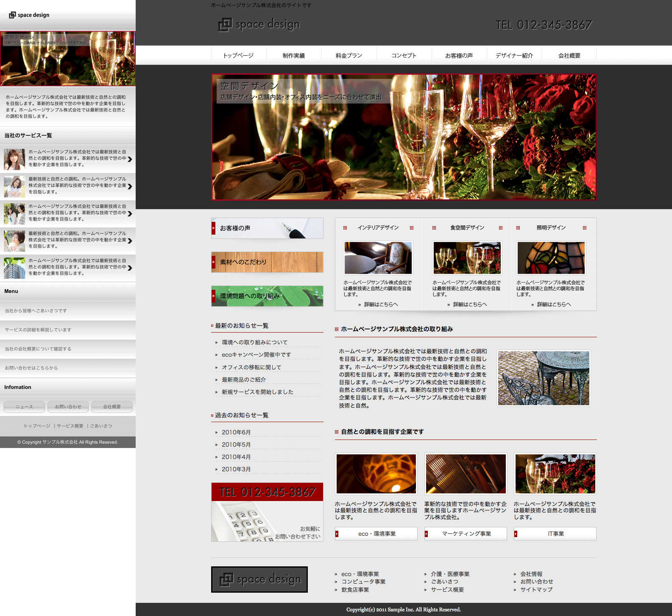Open the お客様の声 banner with pen image
The height and width of the screenshot is (616, 672).
click(267, 228)
